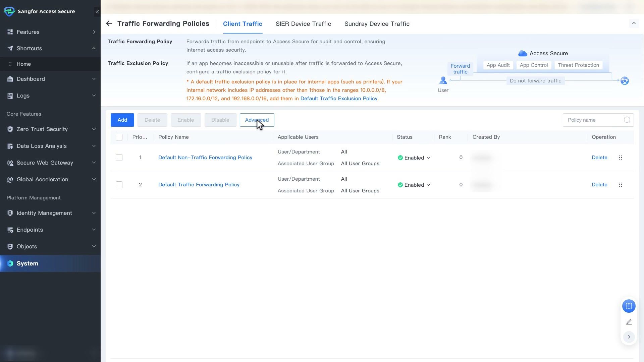
Task: Collapse the sidebar with double-chevron icon
Action: tap(97, 12)
